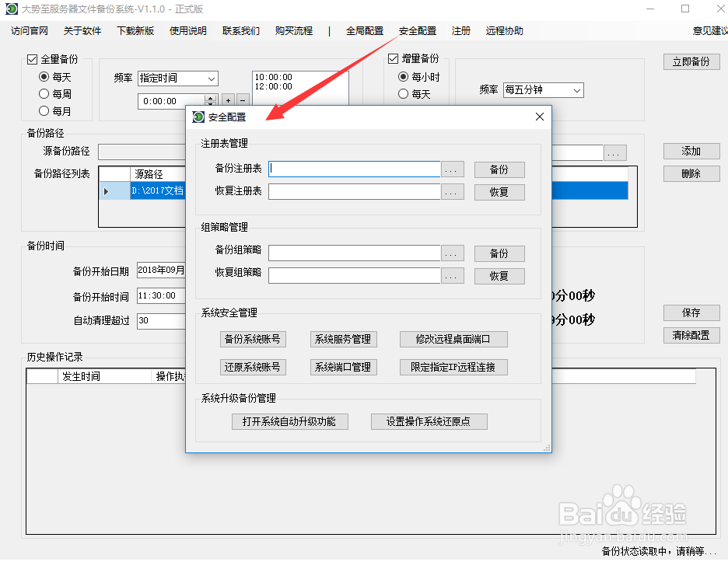This screenshot has width=728, height=562.
Task: Open the 安全配置 menu
Action: pos(418,30)
